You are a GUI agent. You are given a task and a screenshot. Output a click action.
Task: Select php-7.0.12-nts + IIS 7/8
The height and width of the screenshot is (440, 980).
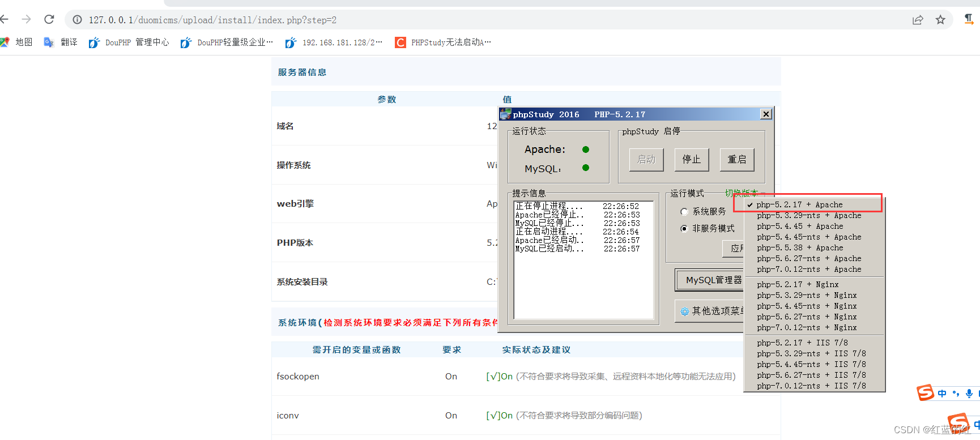[x=813, y=386]
